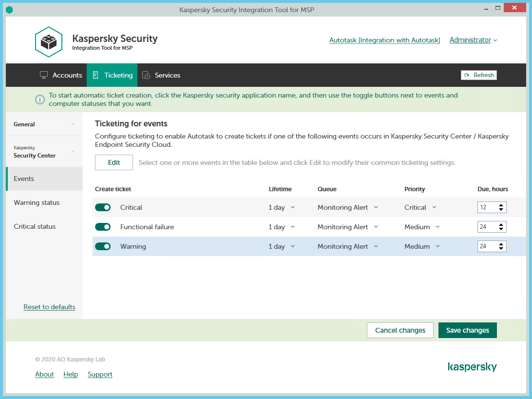Click the Reset to defaults link
This screenshot has width=532, height=399.
coord(49,307)
